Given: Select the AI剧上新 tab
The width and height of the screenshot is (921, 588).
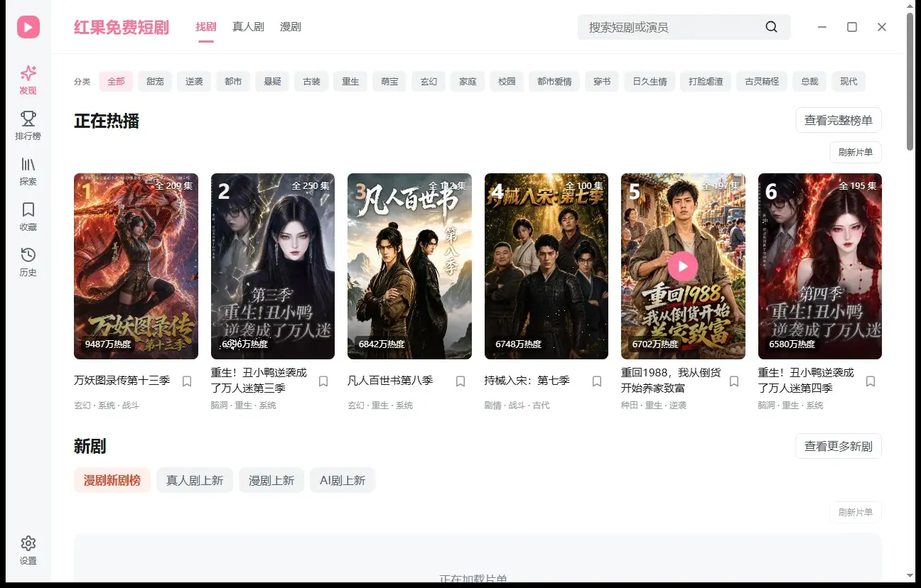Looking at the screenshot, I should (343, 481).
